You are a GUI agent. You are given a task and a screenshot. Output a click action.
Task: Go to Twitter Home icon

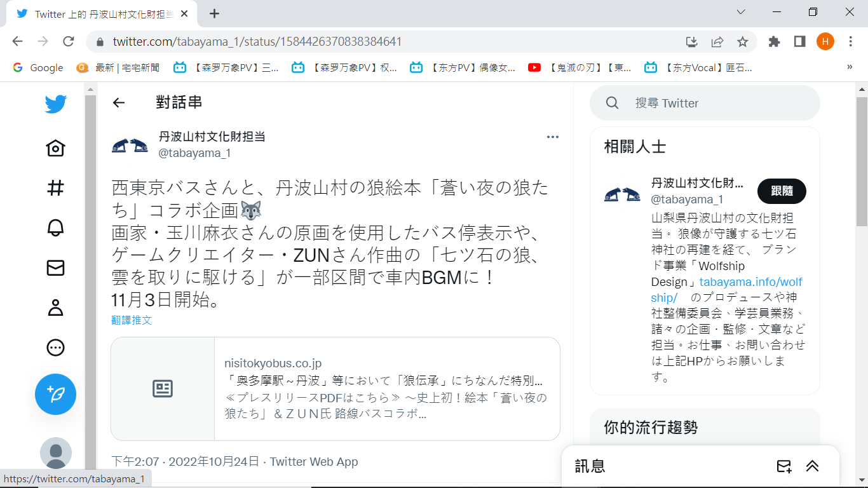click(x=56, y=148)
